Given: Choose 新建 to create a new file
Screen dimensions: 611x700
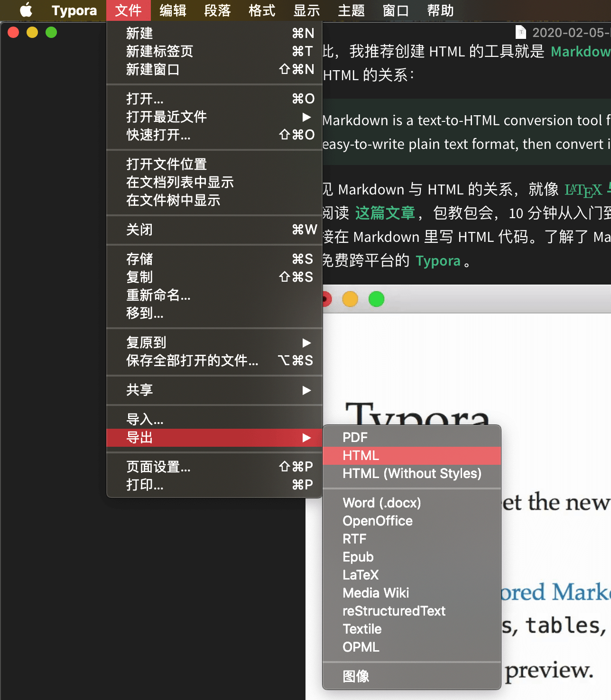Looking at the screenshot, I should [214, 33].
